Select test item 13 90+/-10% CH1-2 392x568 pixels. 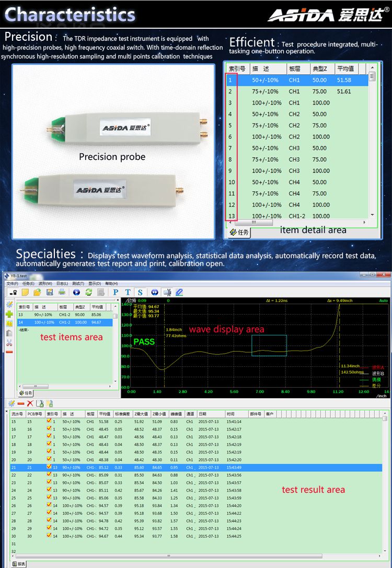click(x=65, y=315)
